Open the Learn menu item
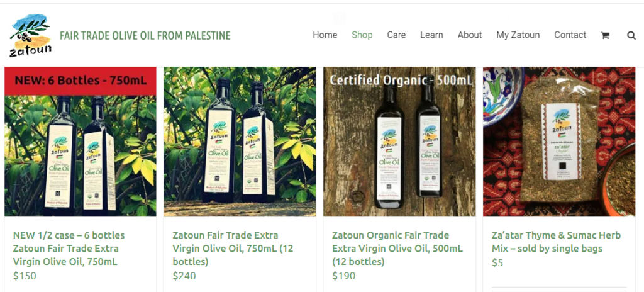Screen dimensions: 644x292 click(x=431, y=35)
